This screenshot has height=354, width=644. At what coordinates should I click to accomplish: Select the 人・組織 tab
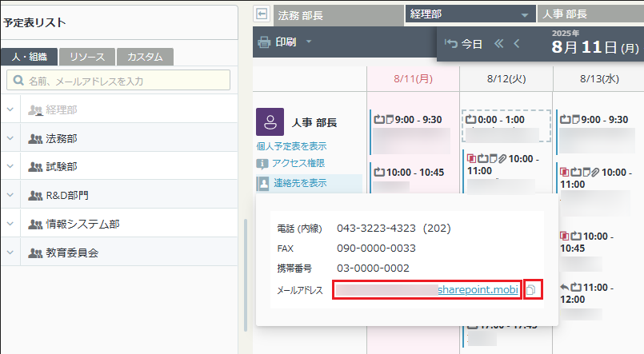[29, 57]
